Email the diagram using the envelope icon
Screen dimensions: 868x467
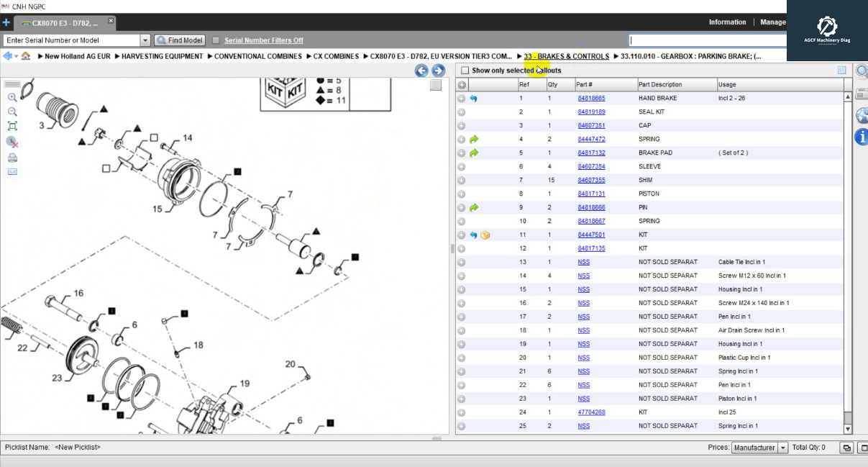pos(12,171)
